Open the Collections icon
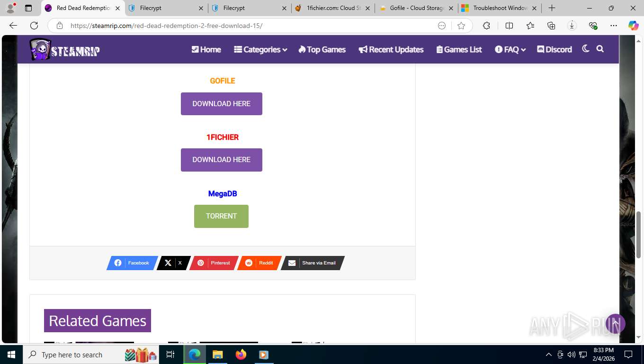Screen dimensions: 644x364 tap(551, 26)
